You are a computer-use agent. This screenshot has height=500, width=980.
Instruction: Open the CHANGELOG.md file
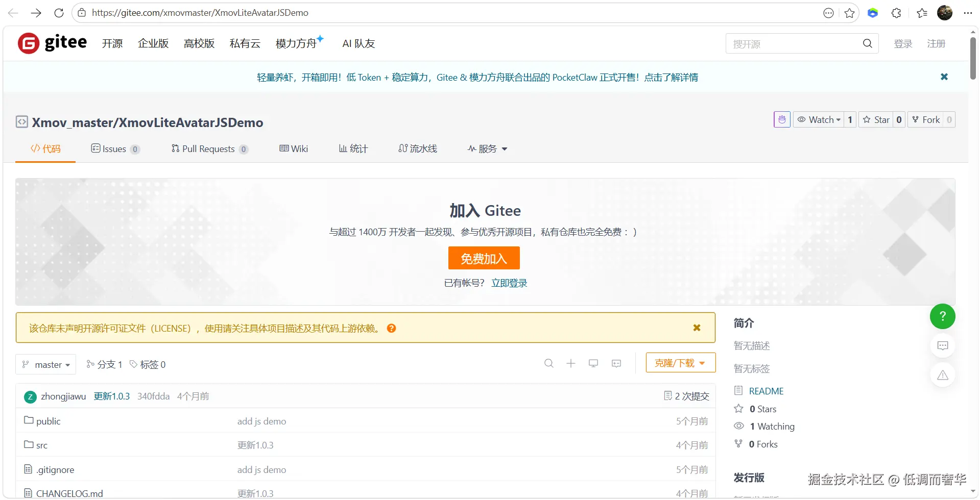click(x=69, y=493)
